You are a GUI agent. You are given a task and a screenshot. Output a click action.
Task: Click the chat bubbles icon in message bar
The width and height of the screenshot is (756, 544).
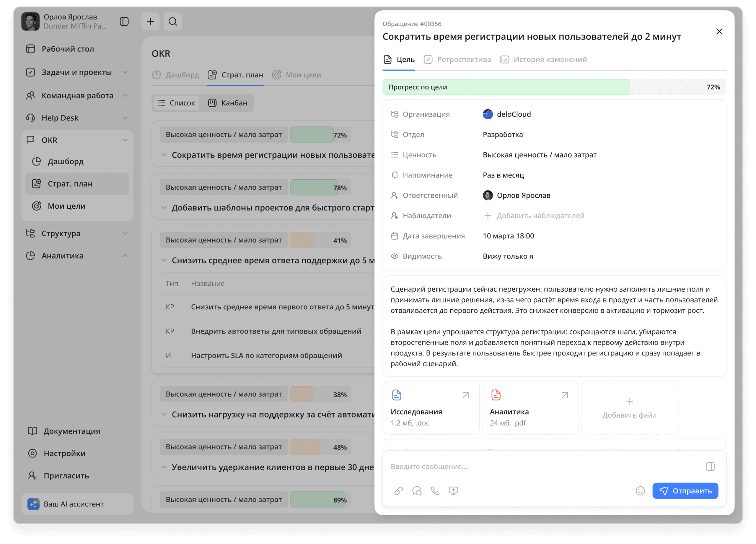(417, 491)
